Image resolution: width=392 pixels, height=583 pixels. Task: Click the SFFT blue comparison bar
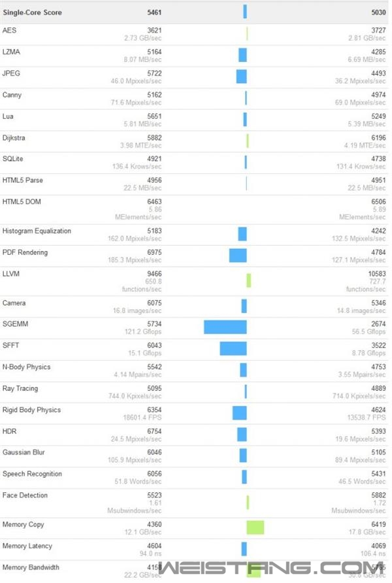pos(233,348)
